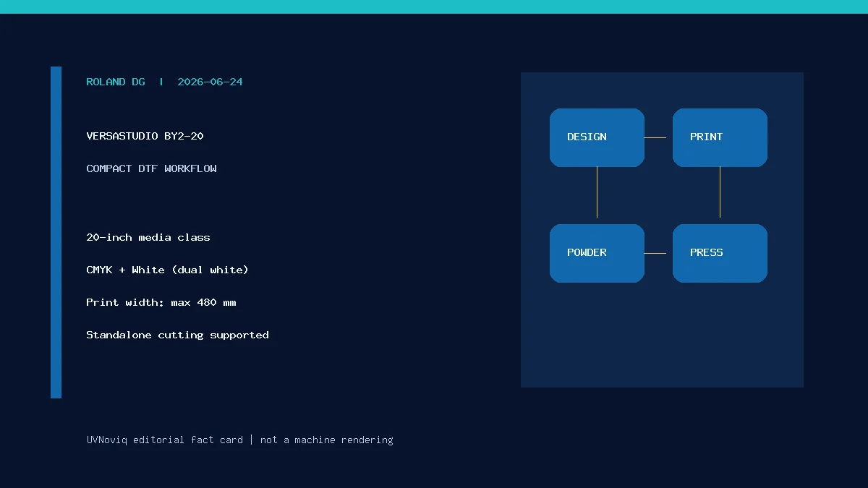The image size is (868, 488).
Task: Click the PRESS workflow box
Action: coord(720,253)
